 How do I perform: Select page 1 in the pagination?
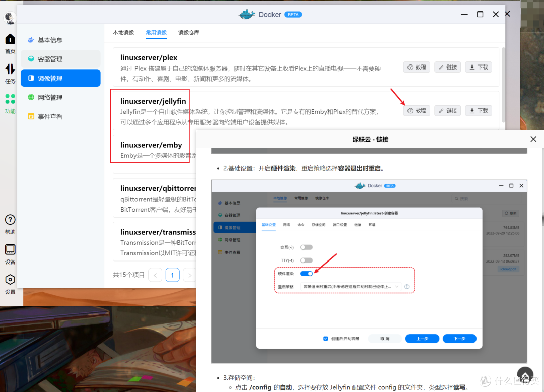tap(172, 275)
